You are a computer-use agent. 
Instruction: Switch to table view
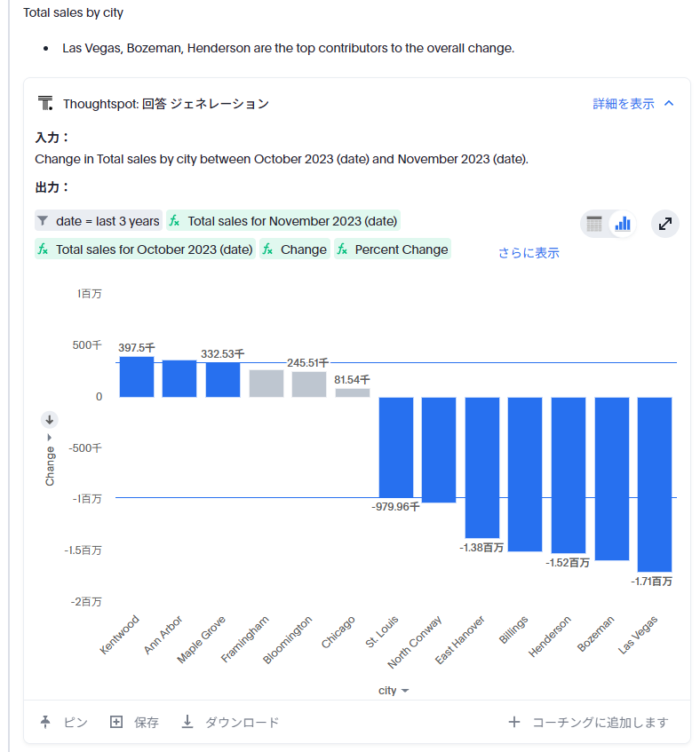[594, 224]
